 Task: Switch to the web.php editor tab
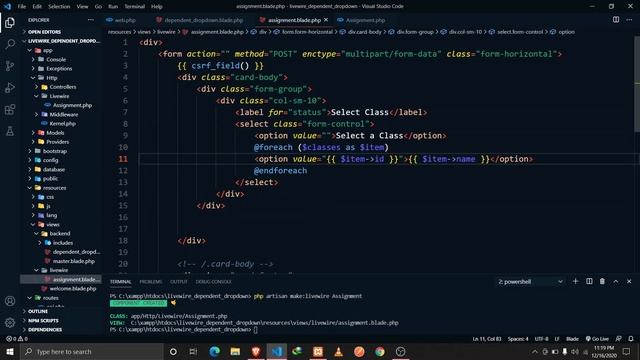pyautogui.click(x=121, y=20)
